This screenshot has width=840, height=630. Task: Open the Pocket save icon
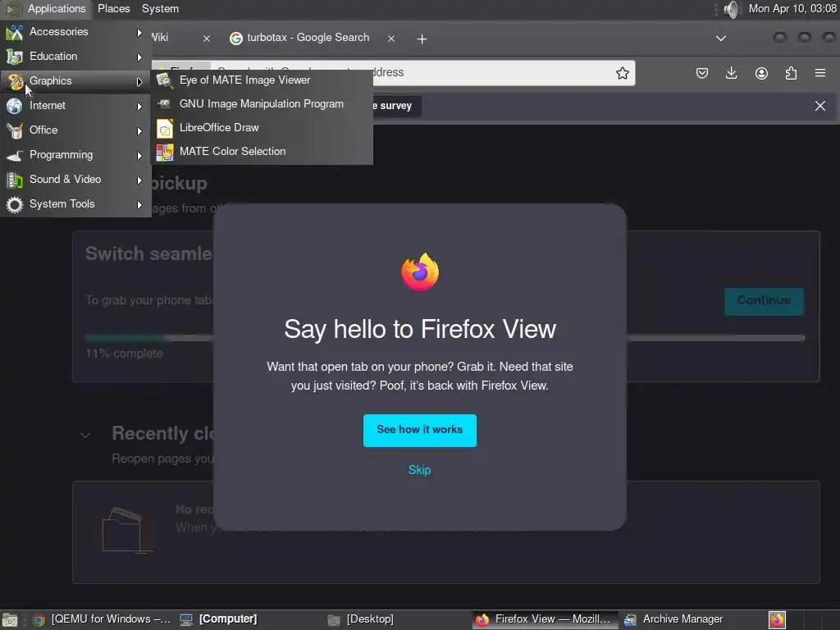702,73
